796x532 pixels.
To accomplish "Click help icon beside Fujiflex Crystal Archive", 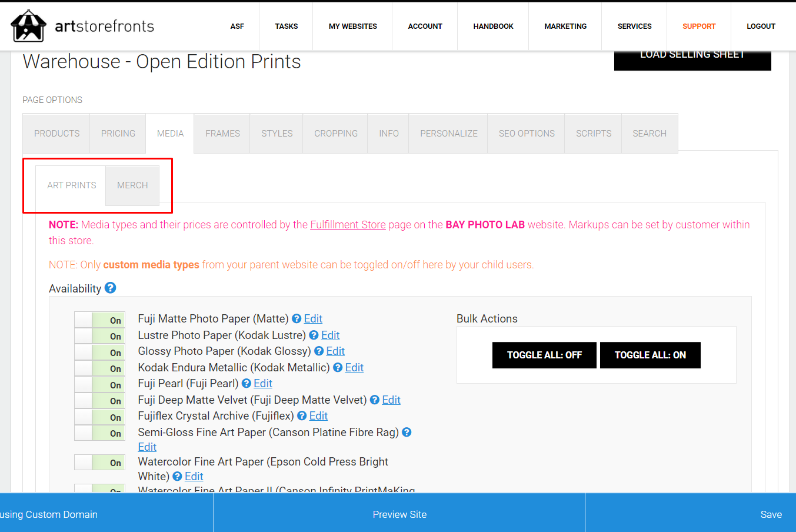I will pos(302,415).
